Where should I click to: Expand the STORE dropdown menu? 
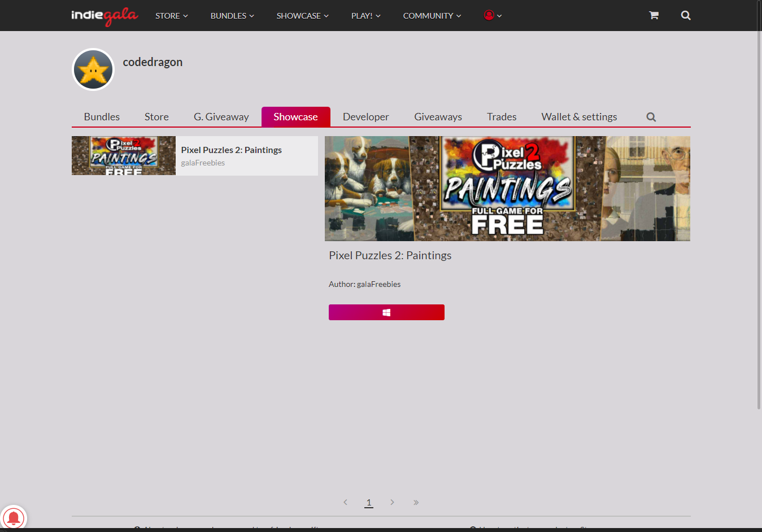tap(172, 16)
